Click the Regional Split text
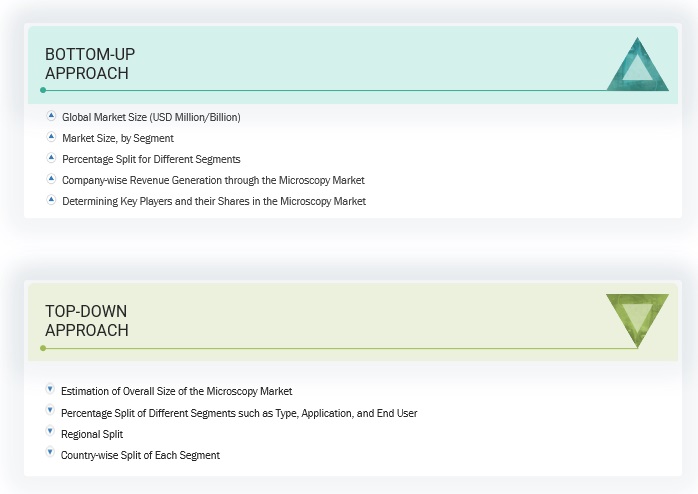 pyautogui.click(x=95, y=434)
